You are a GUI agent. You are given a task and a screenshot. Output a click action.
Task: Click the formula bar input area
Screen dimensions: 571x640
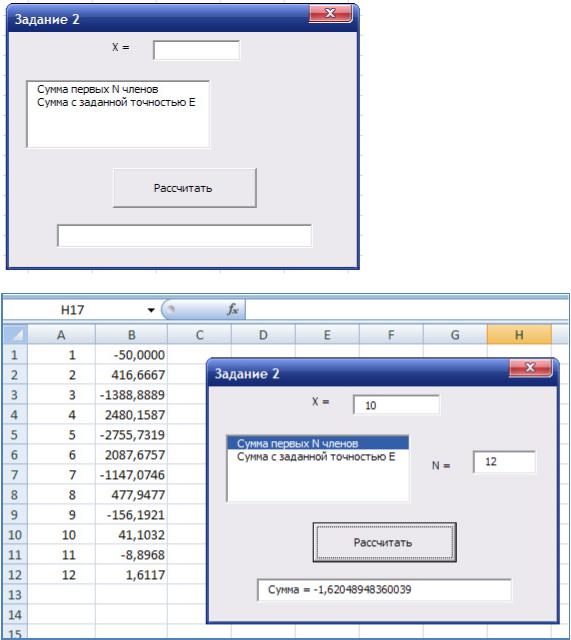pyautogui.click(x=406, y=310)
